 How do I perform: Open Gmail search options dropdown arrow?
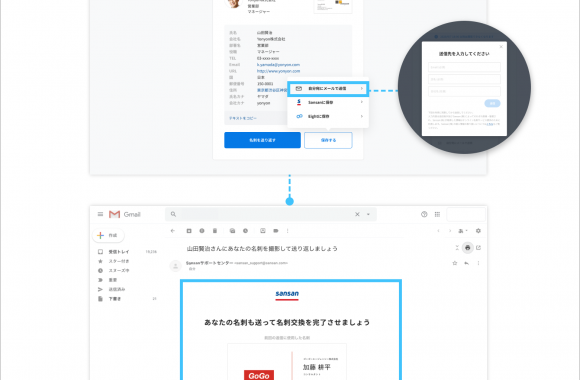tap(368, 214)
